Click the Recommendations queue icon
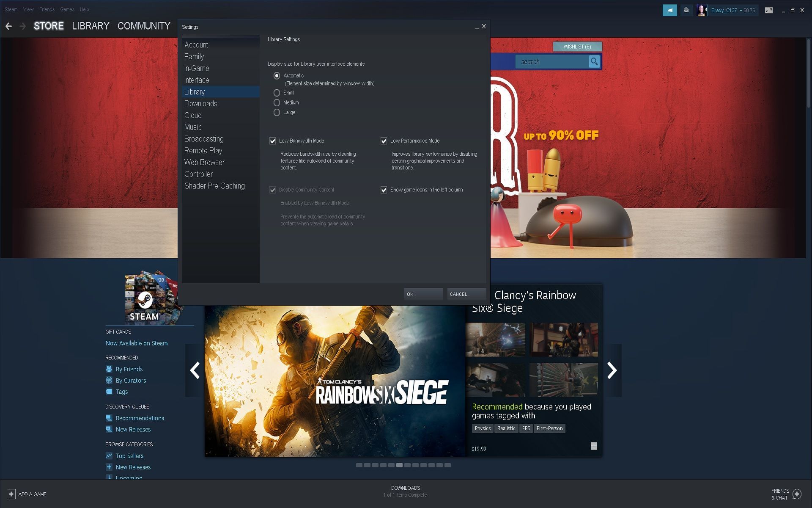 pyautogui.click(x=109, y=418)
